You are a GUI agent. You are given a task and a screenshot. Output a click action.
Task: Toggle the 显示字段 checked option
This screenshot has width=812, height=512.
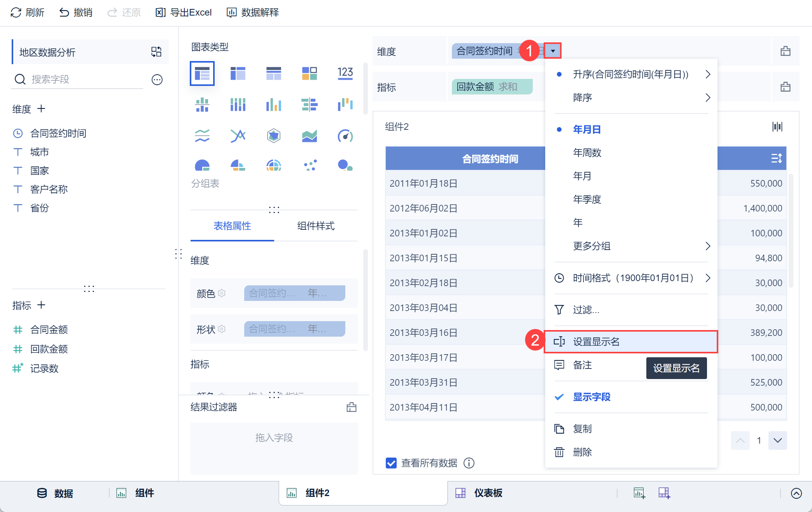pos(591,397)
